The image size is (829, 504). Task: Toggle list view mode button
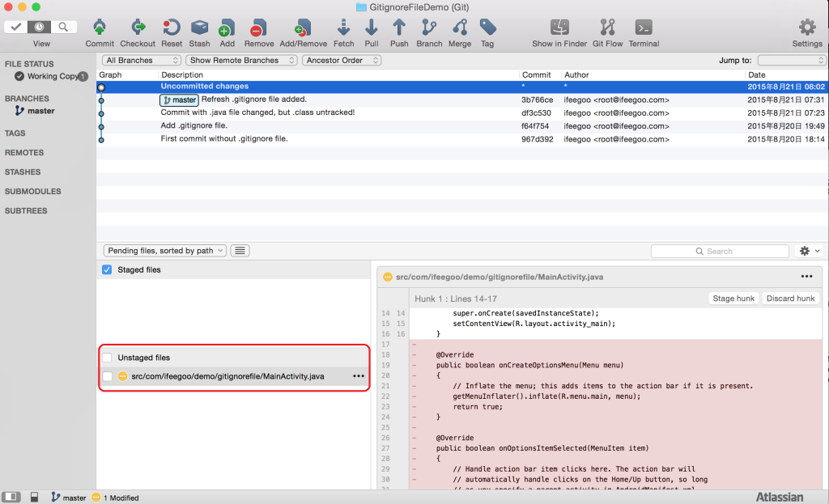(240, 251)
